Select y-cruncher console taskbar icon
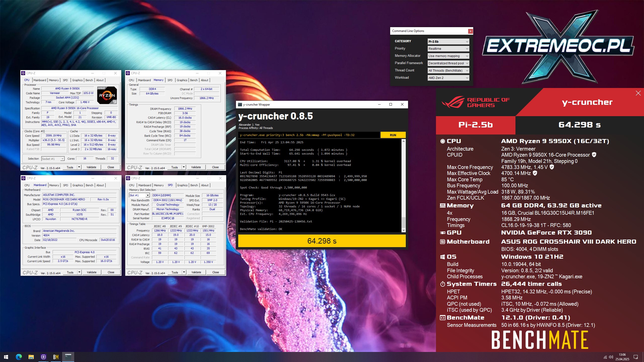The image size is (644, 362). click(x=68, y=357)
